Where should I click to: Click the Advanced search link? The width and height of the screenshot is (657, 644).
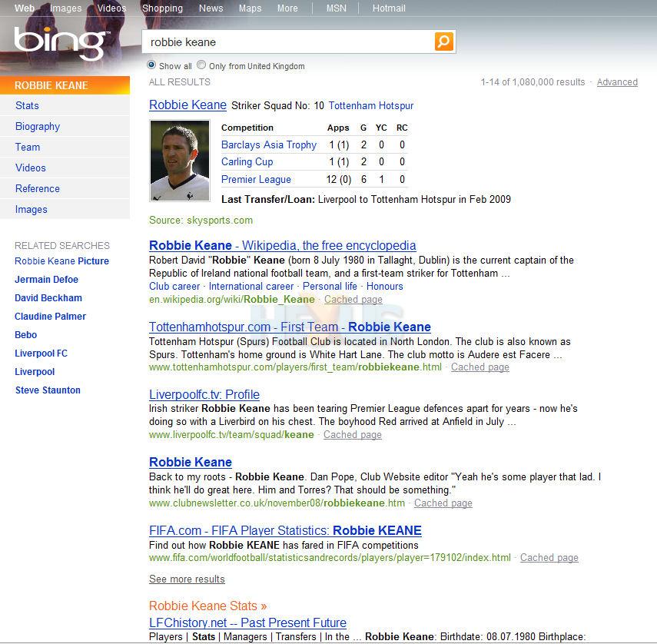(617, 82)
